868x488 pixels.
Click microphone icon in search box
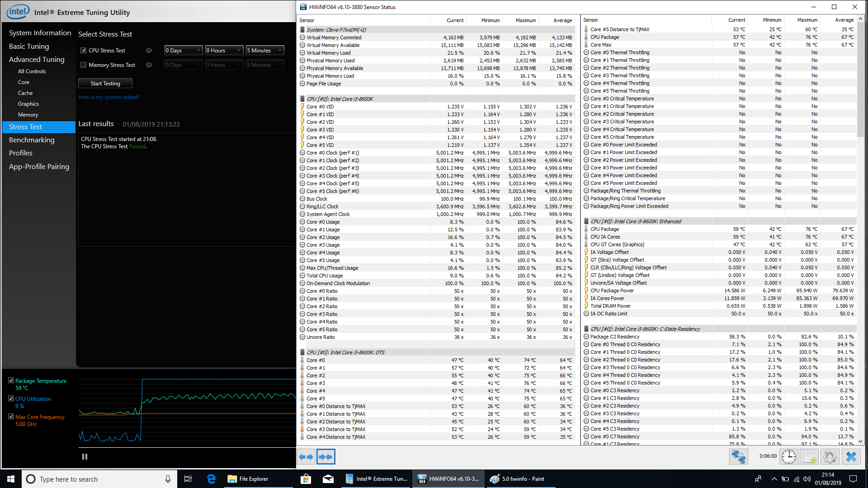coord(168,479)
